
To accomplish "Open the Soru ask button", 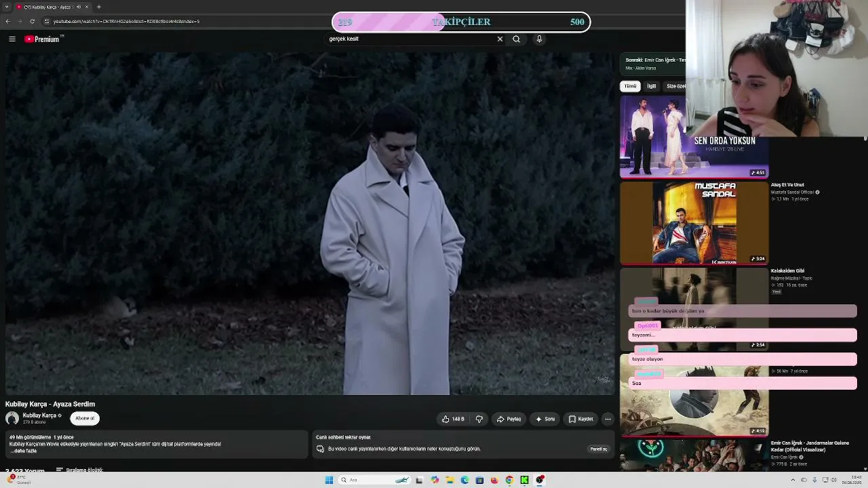I will click(x=545, y=419).
